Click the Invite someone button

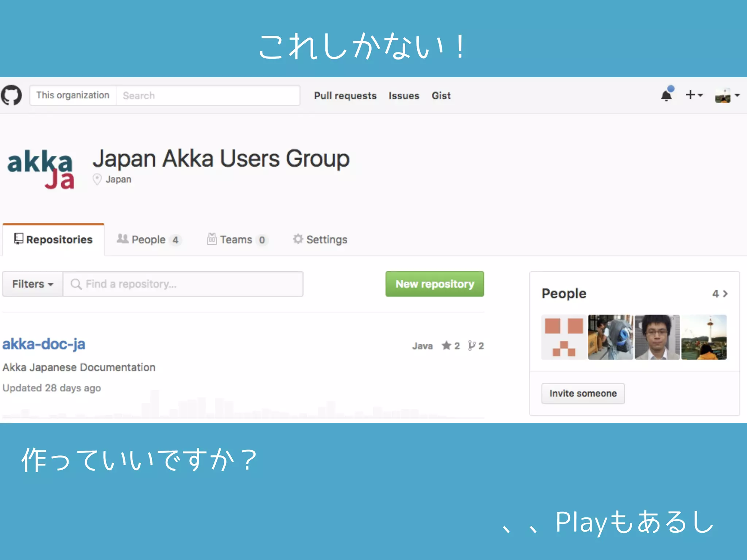coord(583,393)
